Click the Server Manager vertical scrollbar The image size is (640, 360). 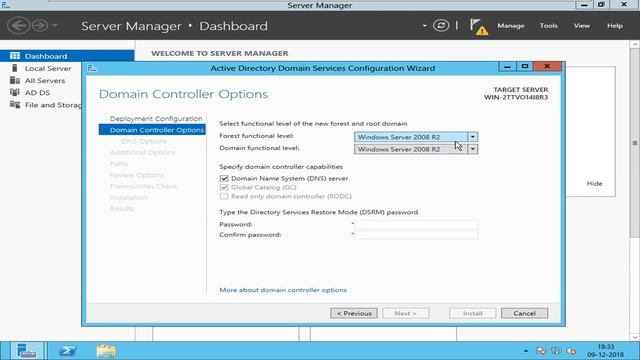tap(635, 143)
